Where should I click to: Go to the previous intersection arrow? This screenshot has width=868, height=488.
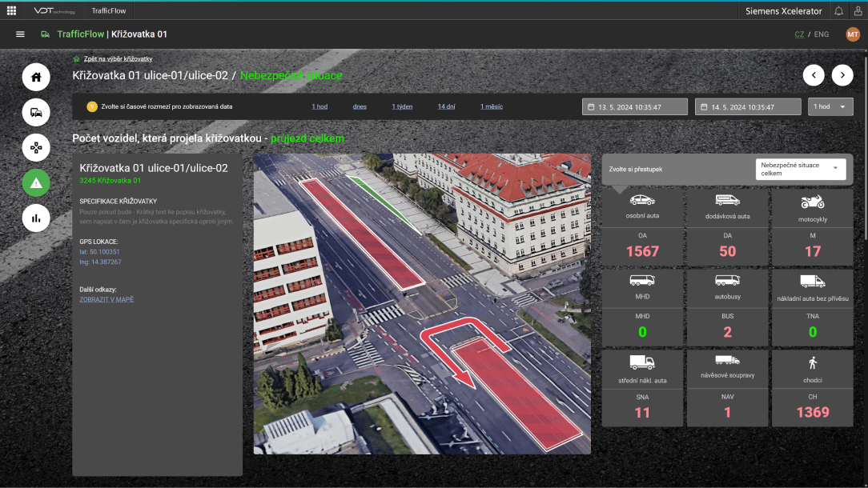pos(814,75)
